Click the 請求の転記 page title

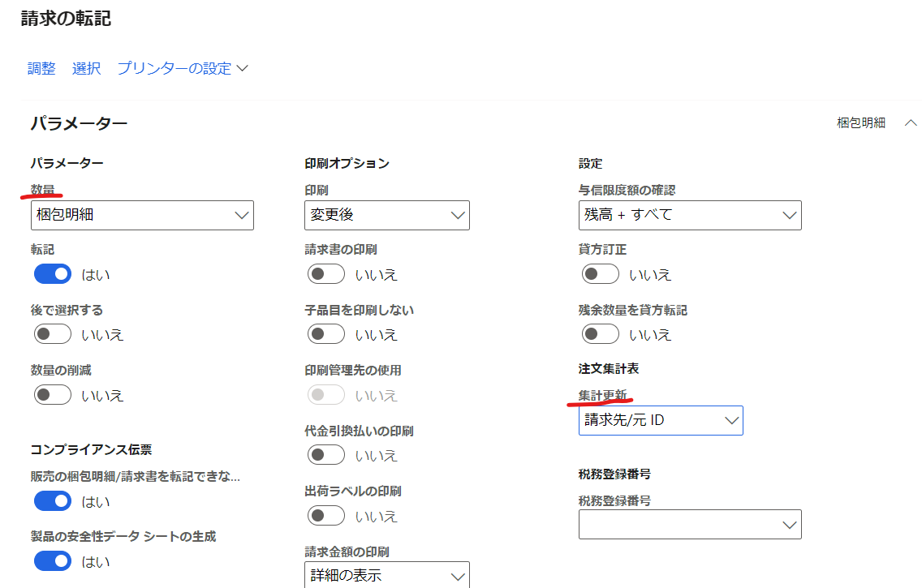click(66, 18)
